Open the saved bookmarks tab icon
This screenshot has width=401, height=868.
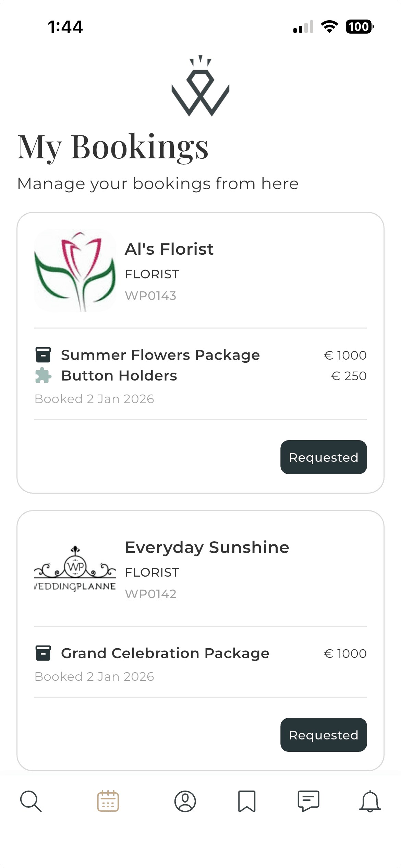(247, 801)
